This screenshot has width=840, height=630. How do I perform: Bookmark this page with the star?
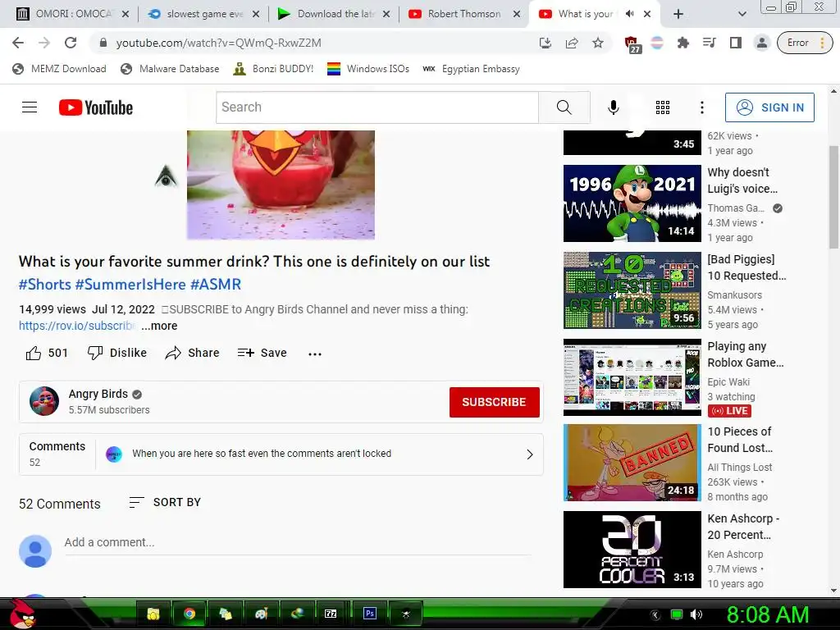click(598, 43)
